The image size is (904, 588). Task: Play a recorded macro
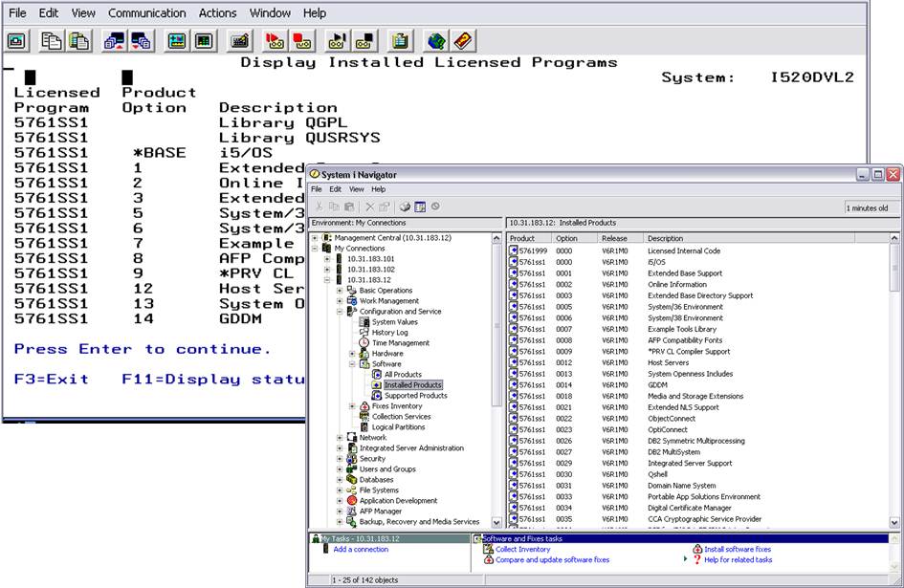pyautogui.click(x=336, y=40)
